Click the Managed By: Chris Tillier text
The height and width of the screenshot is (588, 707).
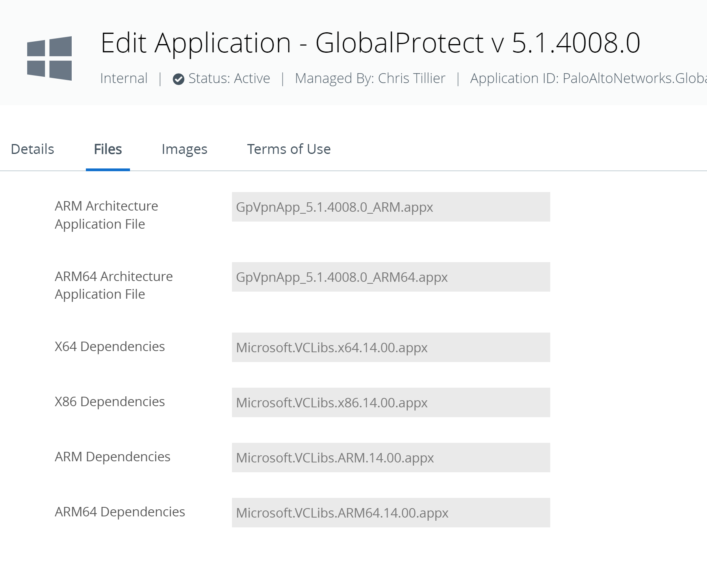[x=370, y=78]
